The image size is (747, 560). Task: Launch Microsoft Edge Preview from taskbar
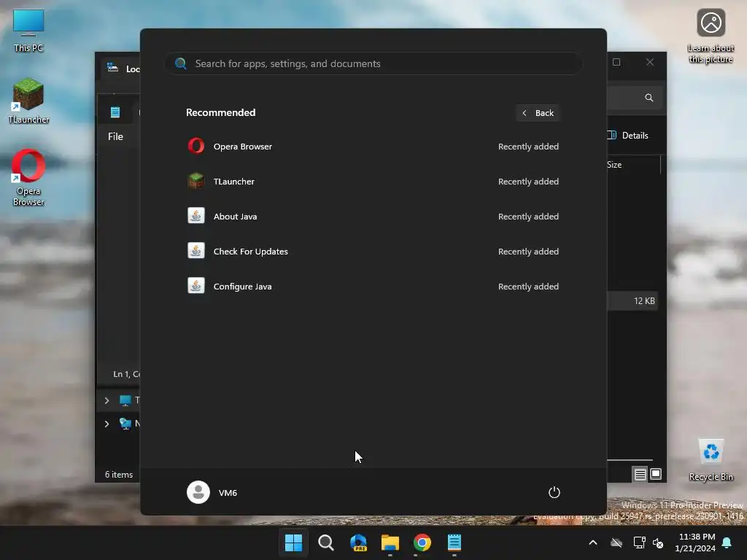358,542
